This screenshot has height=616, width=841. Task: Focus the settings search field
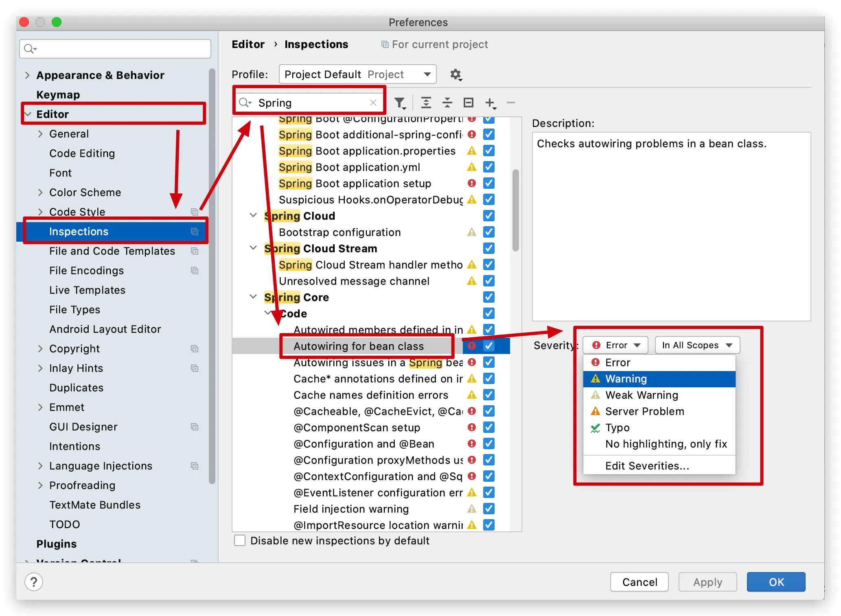click(x=115, y=49)
